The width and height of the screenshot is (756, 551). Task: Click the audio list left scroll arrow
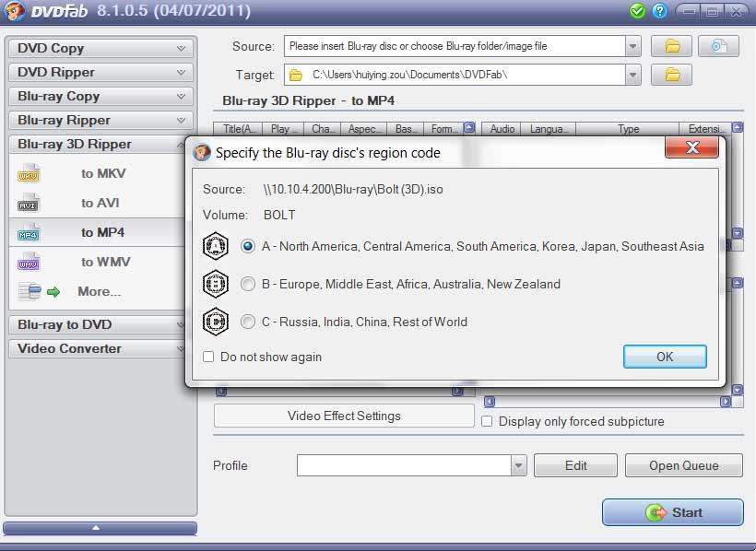490,402
